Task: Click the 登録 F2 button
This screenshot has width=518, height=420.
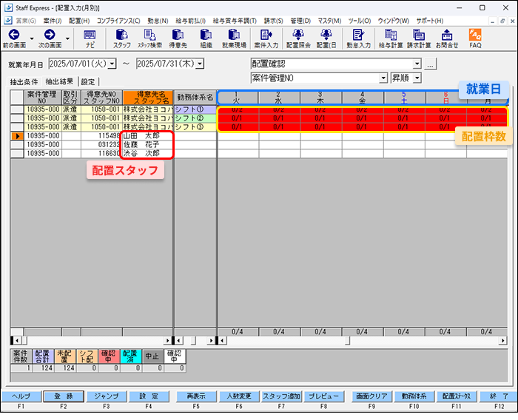Action: pyautogui.click(x=64, y=396)
